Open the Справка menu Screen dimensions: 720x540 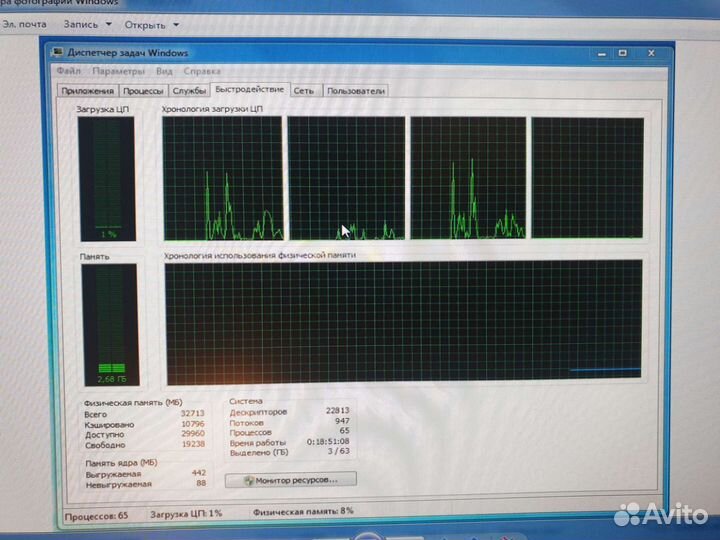tap(202, 71)
